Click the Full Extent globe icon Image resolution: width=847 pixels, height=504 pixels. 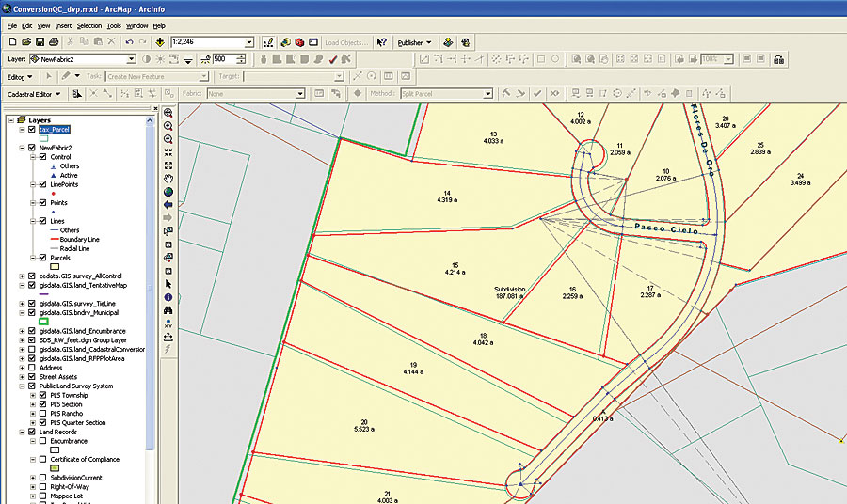pos(168,191)
